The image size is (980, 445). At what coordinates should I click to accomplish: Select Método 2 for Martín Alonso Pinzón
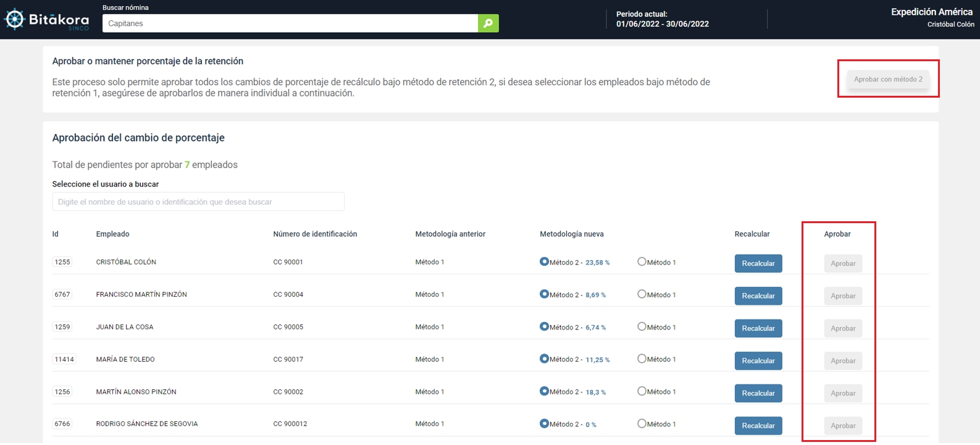click(544, 391)
